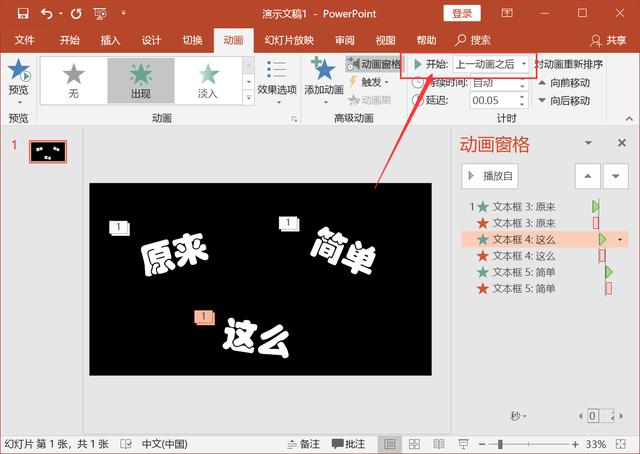Select the 出现 animation effect
Image resolution: width=640 pixels, height=454 pixels.
141,80
